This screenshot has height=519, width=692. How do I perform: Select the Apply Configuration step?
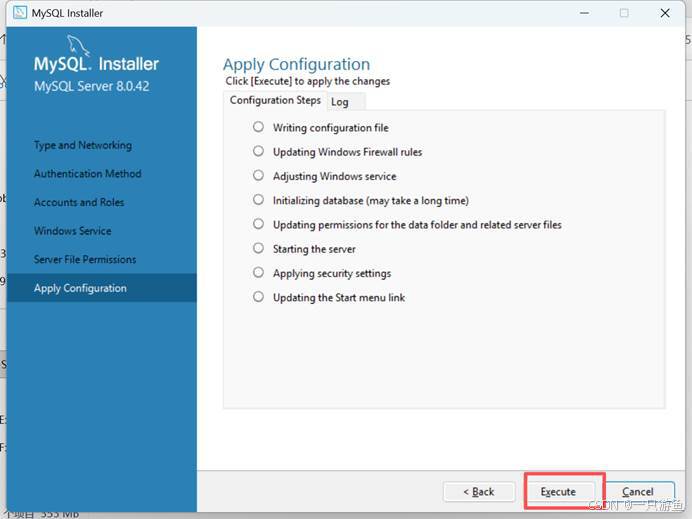[x=102, y=288]
